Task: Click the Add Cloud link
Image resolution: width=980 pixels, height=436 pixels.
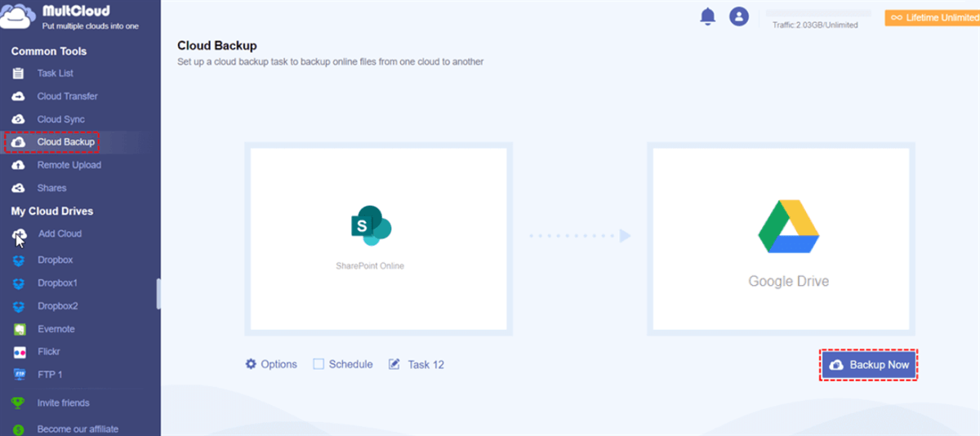Action: pos(60,234)
